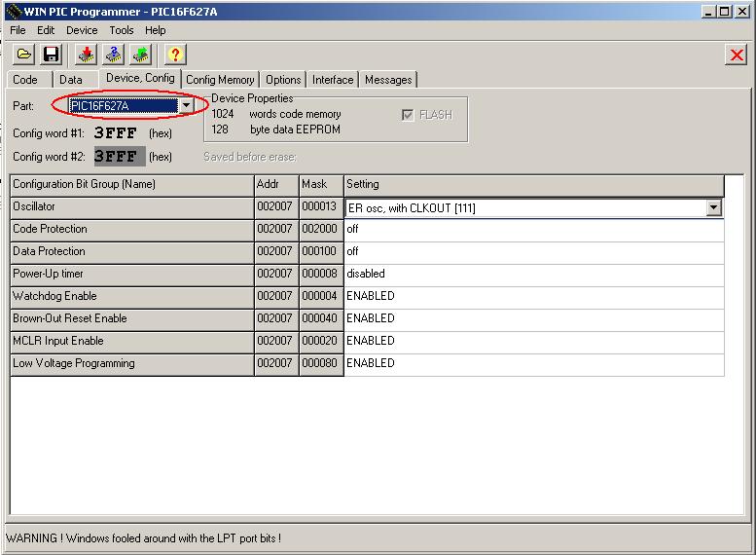Open the File menu
Screen dimensions: 756x555
[x=18, y=30]
